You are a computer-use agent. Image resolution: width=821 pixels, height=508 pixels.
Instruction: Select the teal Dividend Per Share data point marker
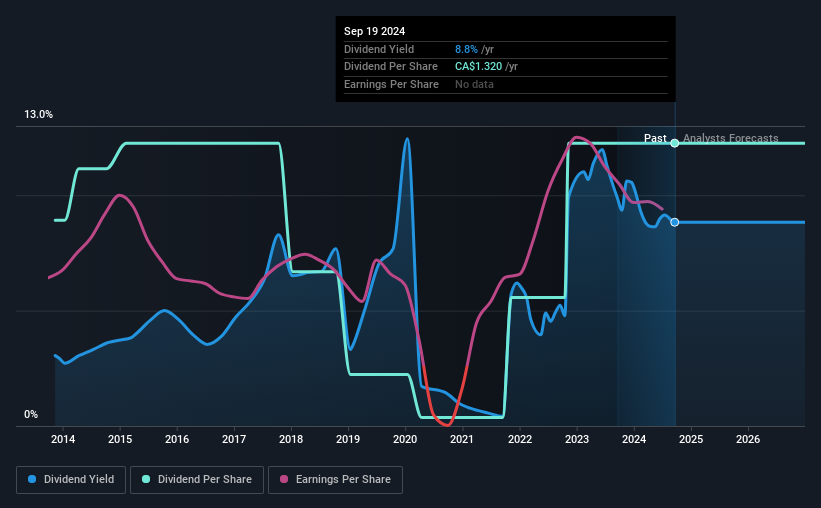[x=675, y=143]
